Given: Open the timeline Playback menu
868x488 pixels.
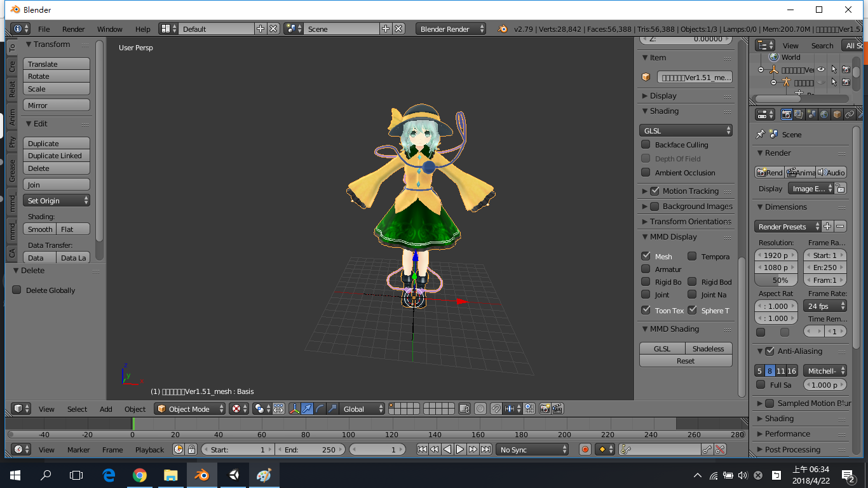Looking at the screenshot, I should click(x=149, y=449).
